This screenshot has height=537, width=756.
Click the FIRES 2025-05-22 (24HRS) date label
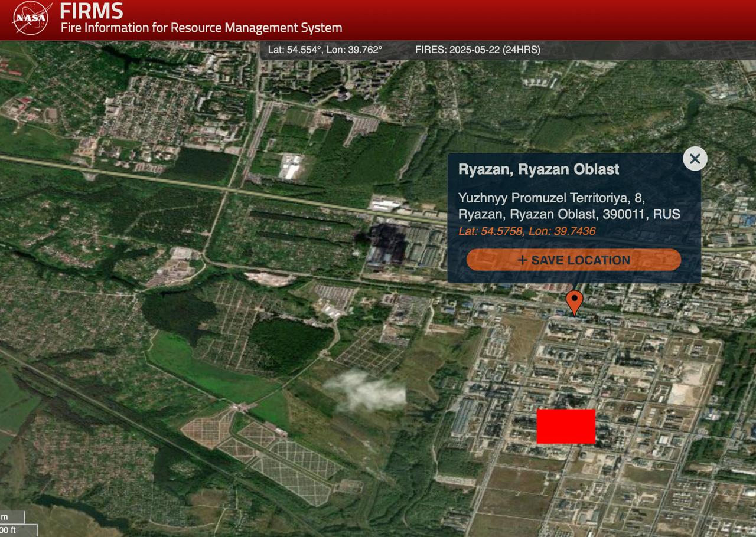[x=477, y=50]
